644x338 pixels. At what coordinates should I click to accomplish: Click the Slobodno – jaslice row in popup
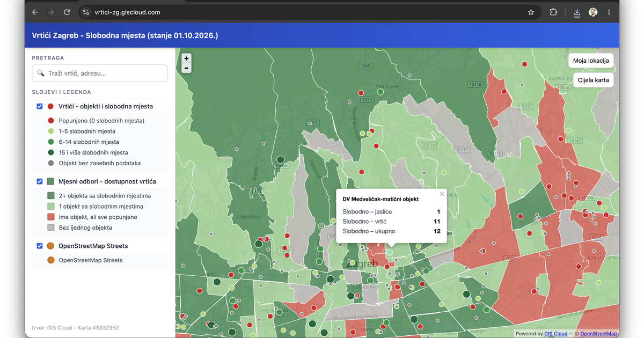(391, 212)
